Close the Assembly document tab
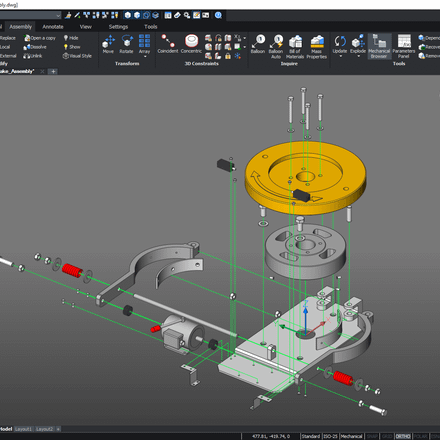The width and height of the screenshot is (440, 440). 42,71
